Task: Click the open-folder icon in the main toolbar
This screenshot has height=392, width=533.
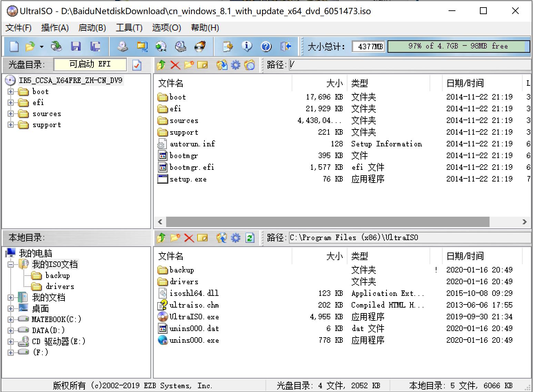Action: (30, 46)
